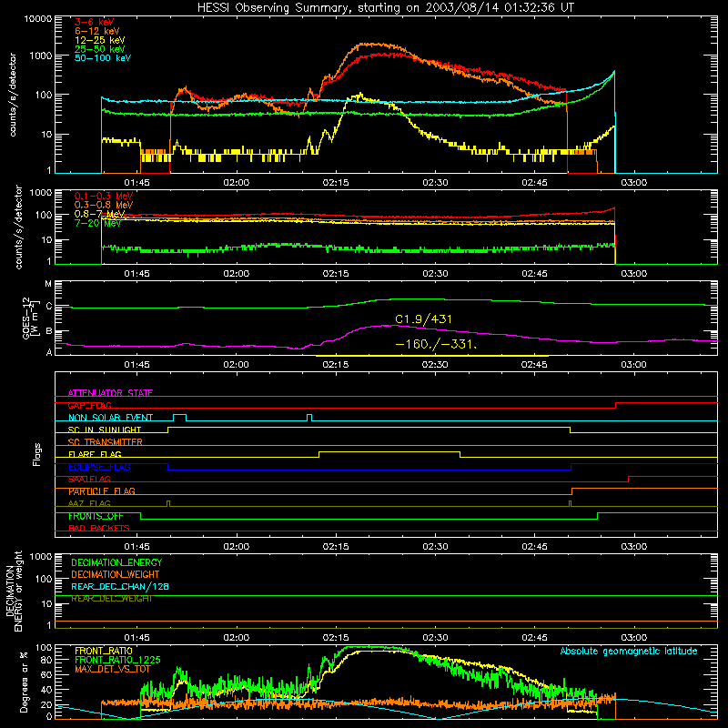Click the A class tick on GOES panel
Viewport: 728px width, 728px height.
49,352
